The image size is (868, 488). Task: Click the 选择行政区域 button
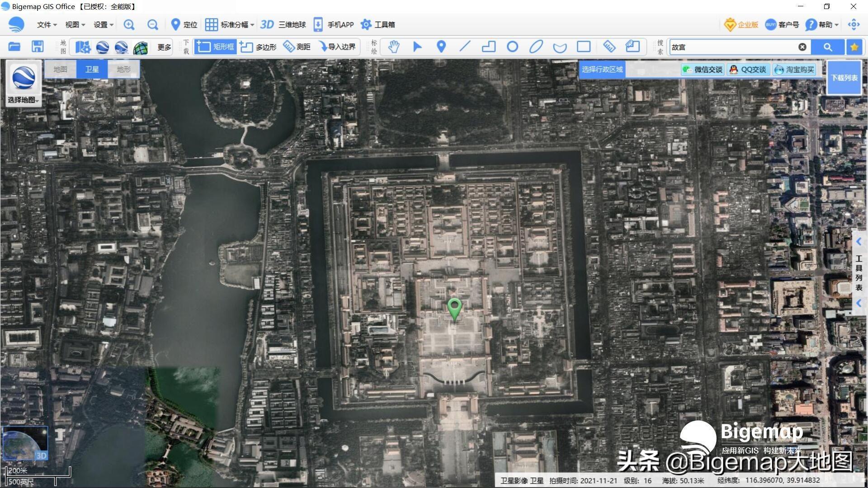[x=602, y=70]
